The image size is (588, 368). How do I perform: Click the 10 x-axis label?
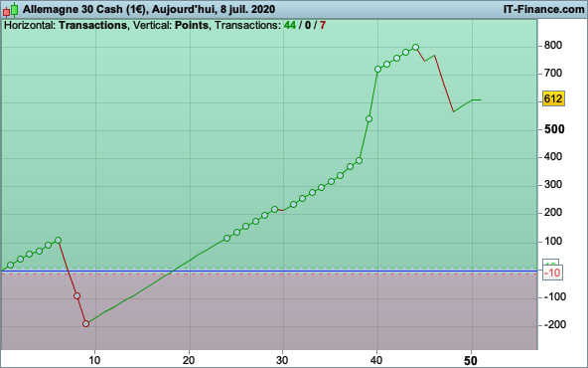click(94, 360)
